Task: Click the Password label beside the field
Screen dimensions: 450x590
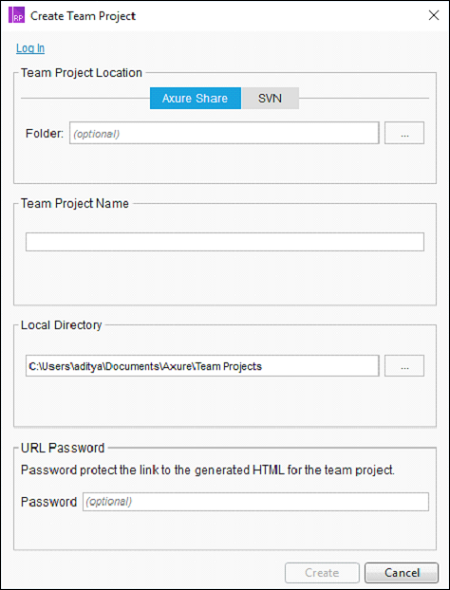Action: coord(49,502)
